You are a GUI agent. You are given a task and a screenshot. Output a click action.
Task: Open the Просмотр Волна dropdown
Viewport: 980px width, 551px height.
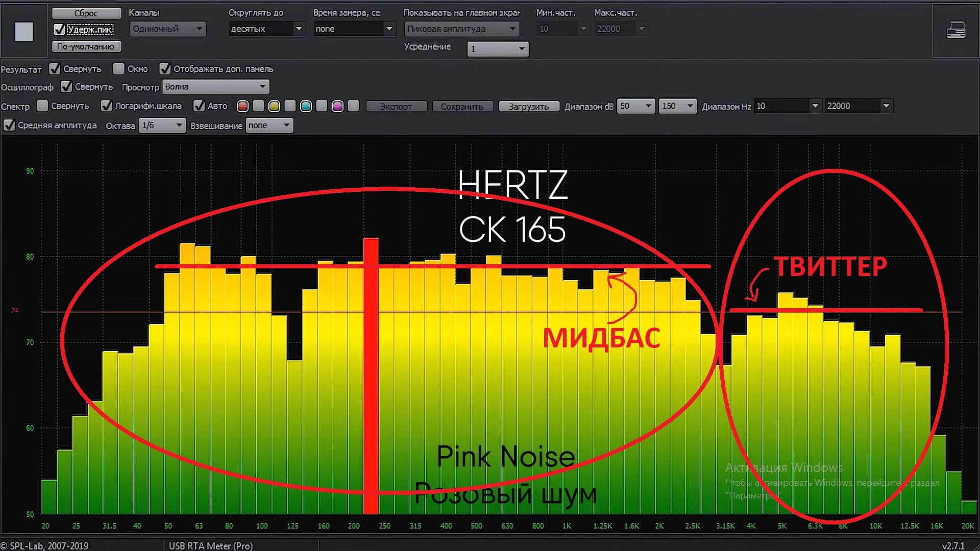point(215,87)
